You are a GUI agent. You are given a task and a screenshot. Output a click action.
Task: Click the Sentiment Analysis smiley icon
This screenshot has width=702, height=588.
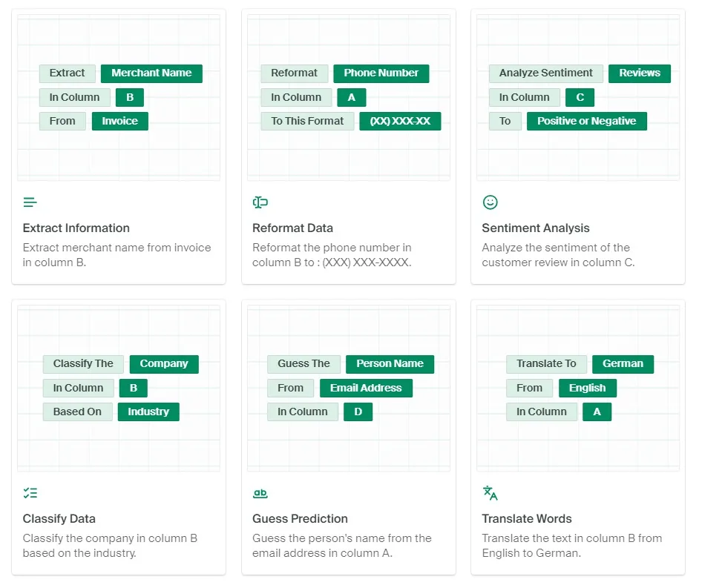pos(491,202)
